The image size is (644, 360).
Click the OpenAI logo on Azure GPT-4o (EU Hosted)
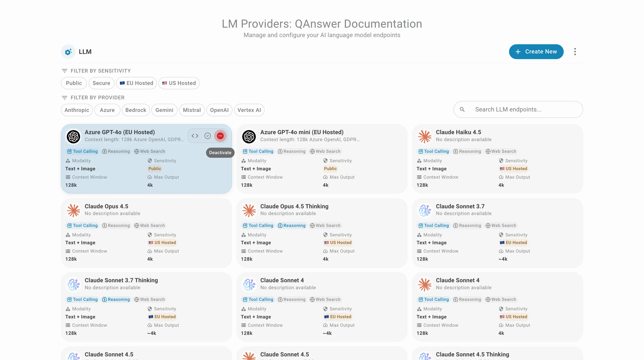(73, 136)
